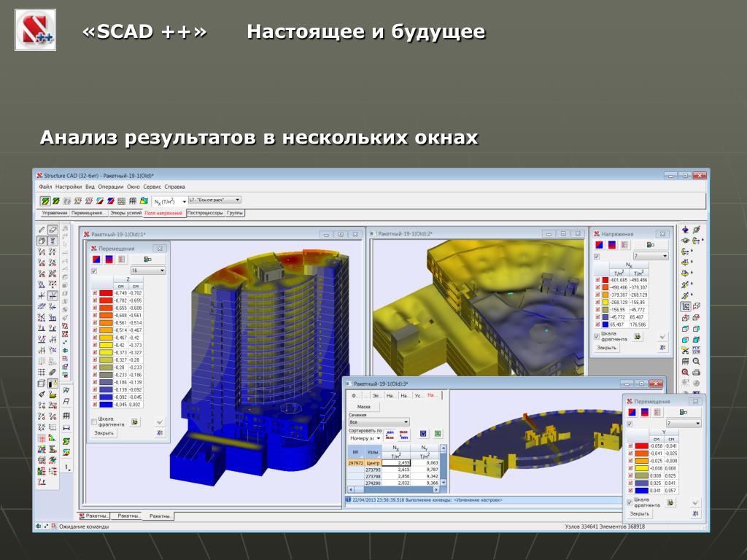Click the colorful stress map icon left of Nx dropdown

pos(144,201)
